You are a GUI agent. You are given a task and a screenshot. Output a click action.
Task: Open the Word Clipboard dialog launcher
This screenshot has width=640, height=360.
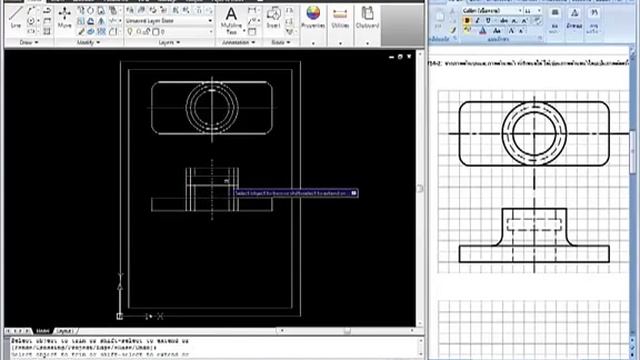point(456,38)
